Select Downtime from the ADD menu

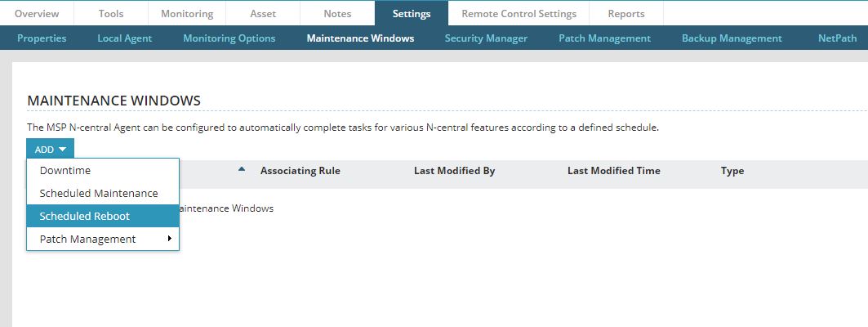[x=65, y=171]
